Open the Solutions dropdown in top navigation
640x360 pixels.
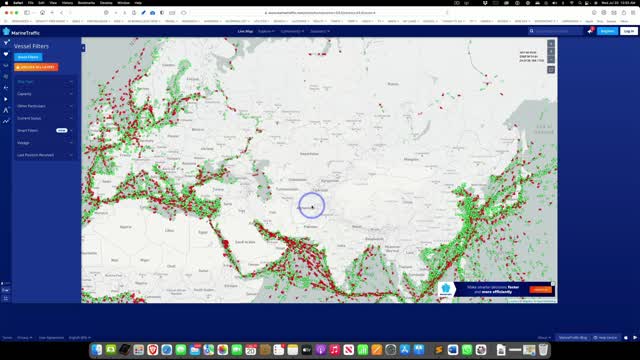point(320,31)
